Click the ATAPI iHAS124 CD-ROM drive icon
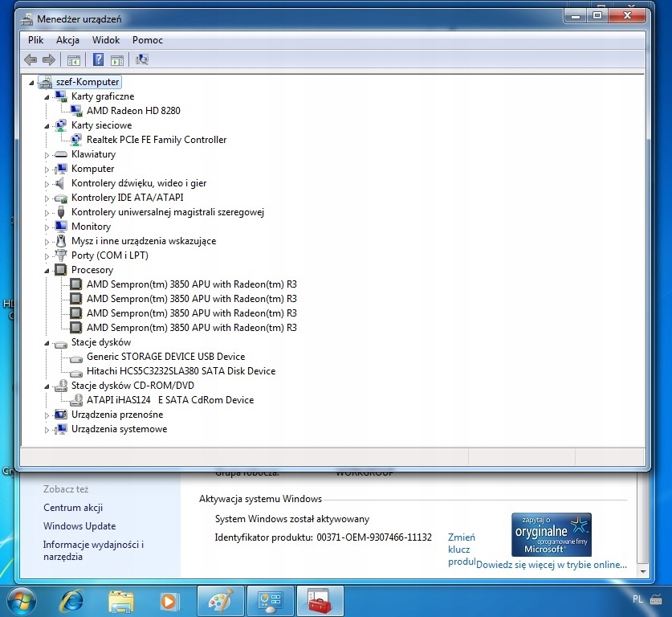The width and height of the screenshot is (672, 617). point(76,400)
